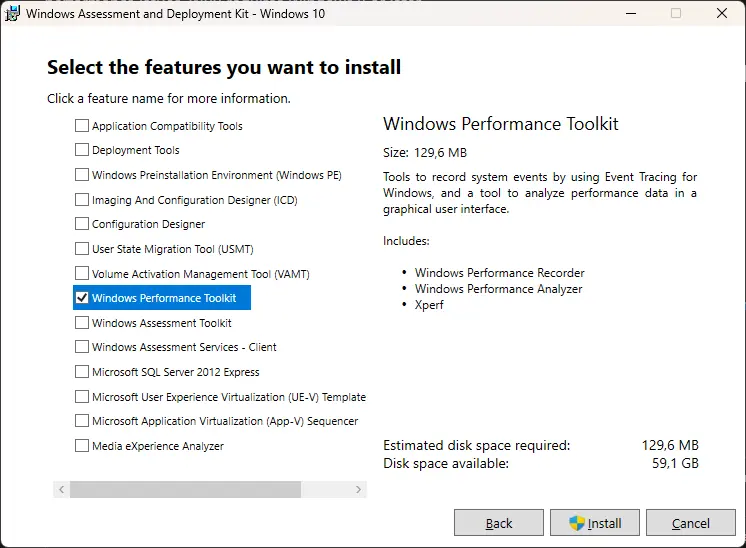Click Windows Assessment Services - Client label
Viewport: 746px width, 548px height.
184,347
